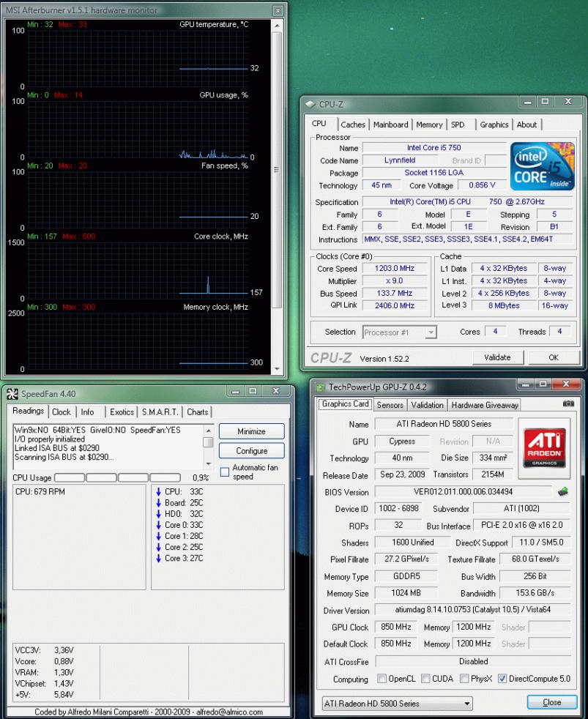Minimize the CPU-Z window
This screenshot has width=588, height=719.
tap(527, 101)
